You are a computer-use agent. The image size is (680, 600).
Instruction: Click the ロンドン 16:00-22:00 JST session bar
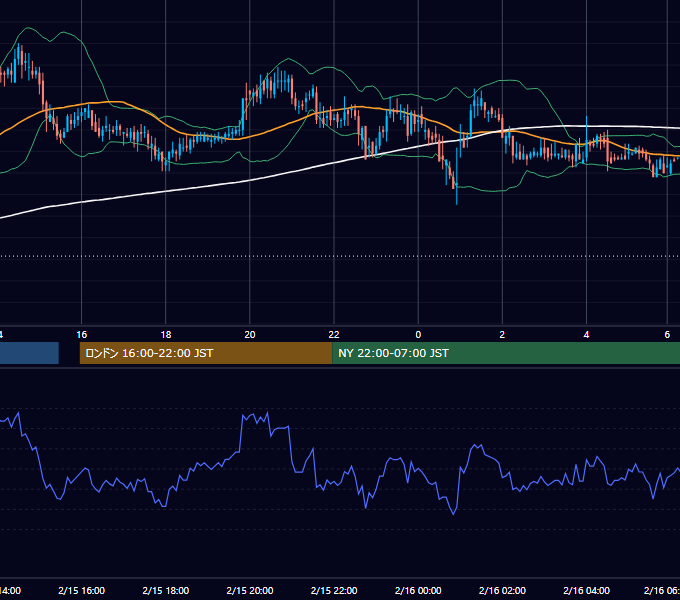[x=206, y=353]
